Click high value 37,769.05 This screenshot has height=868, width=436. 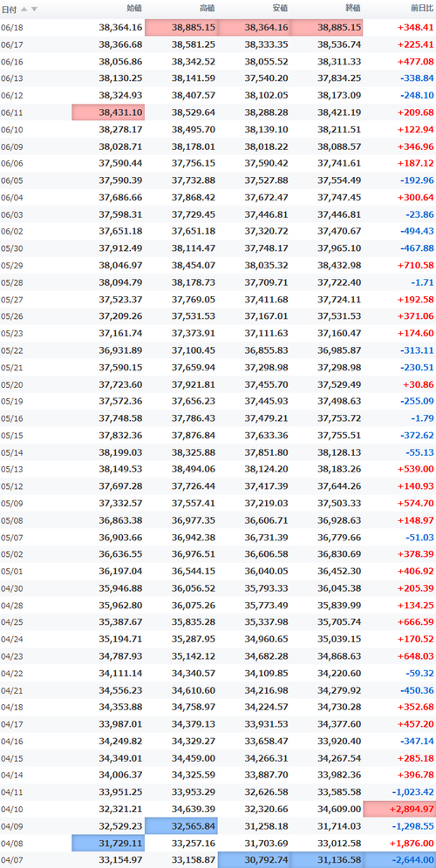click(194, 299)
